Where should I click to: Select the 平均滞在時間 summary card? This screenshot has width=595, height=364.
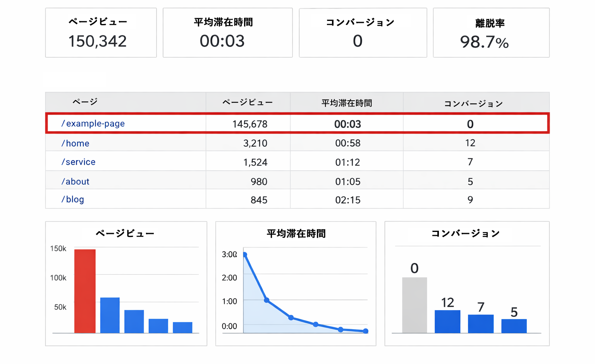pyautogui.click(x=227, y=33)
